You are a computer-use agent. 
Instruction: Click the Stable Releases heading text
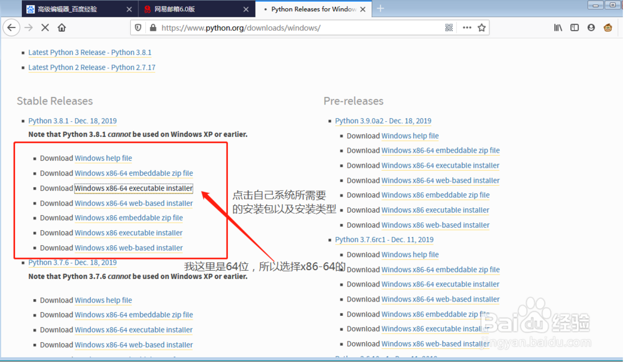point(54,101)
